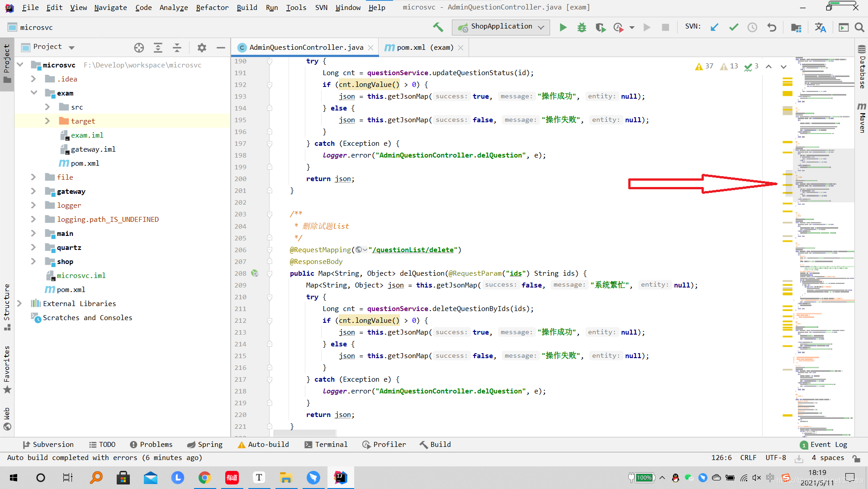Open the Spring tool window
This screenshot has height=489, width=868.
coord(205,445)
